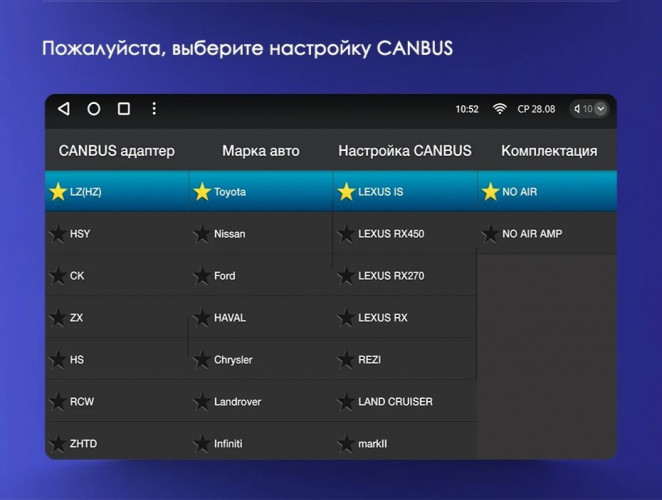Toggle the star beside Nissan
Viewport: 662px width, 500px height.
pyautogui.click(x=201, y=234)
